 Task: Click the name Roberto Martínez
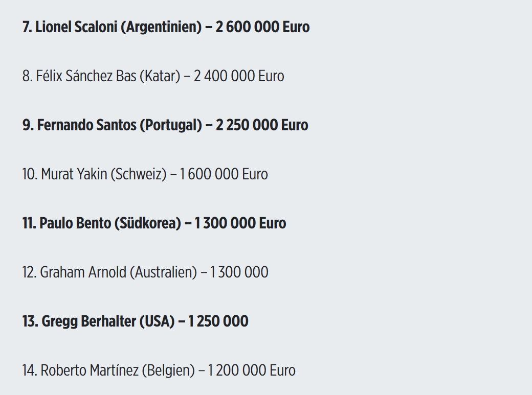tap(90, 370)
